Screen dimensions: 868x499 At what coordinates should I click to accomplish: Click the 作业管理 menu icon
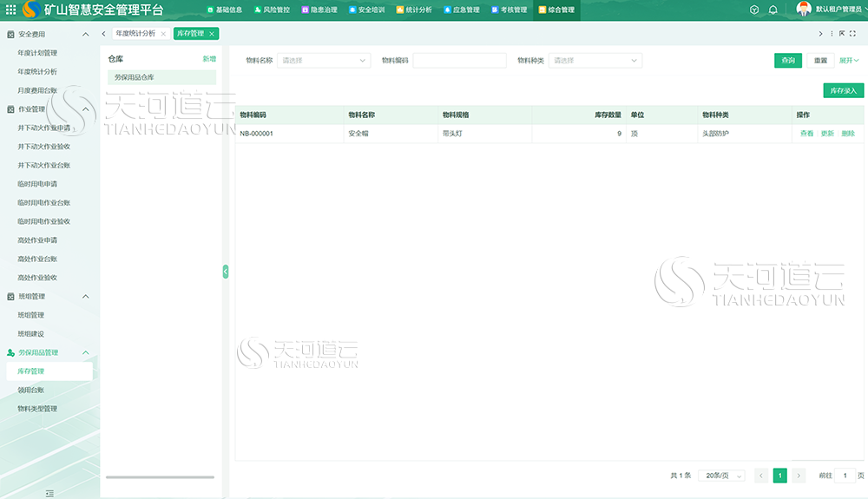click(10, 109)
